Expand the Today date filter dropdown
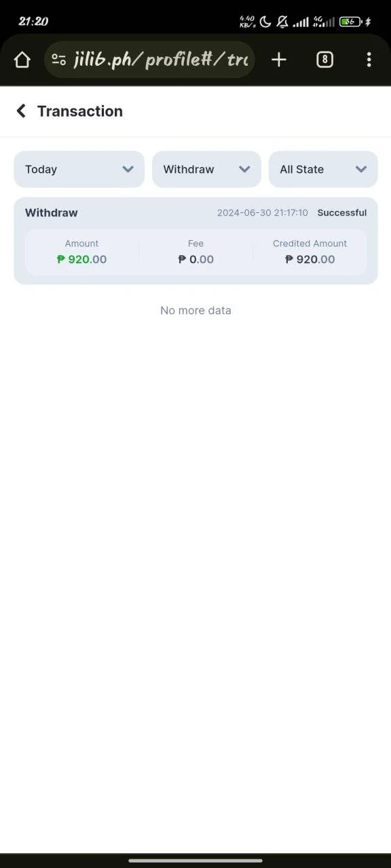 pos(79,169)
